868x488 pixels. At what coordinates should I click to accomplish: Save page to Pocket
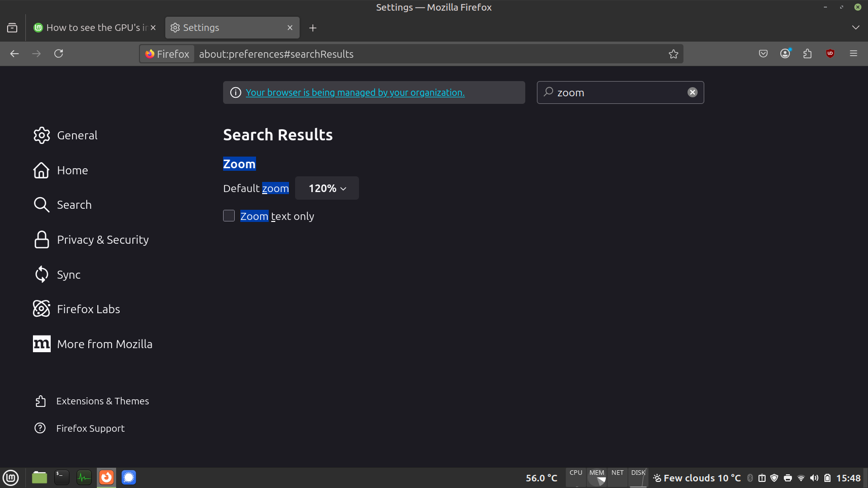(x=763, y=54)
